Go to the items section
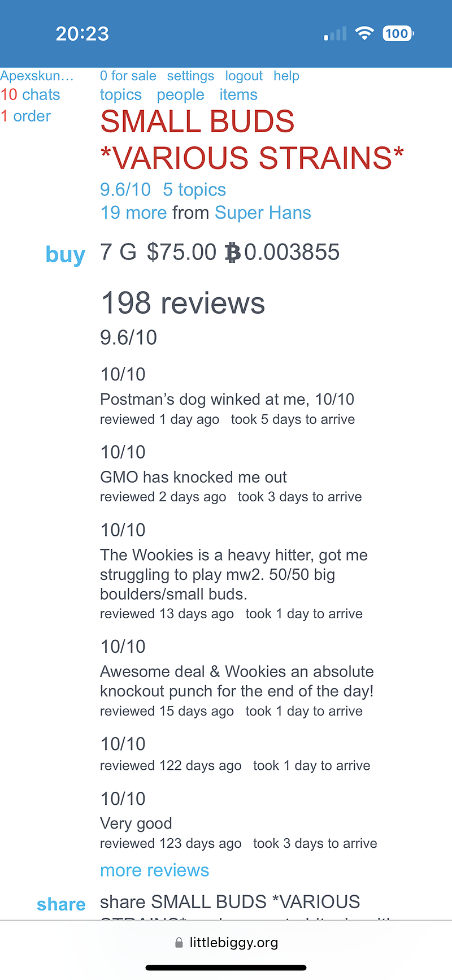 click(x=238, y=95)
